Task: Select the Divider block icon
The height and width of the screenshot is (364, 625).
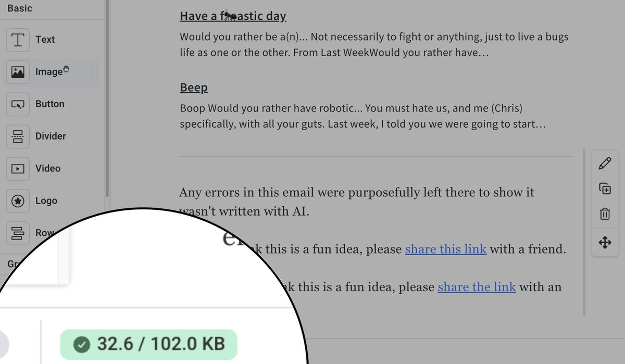Action: 18,136
